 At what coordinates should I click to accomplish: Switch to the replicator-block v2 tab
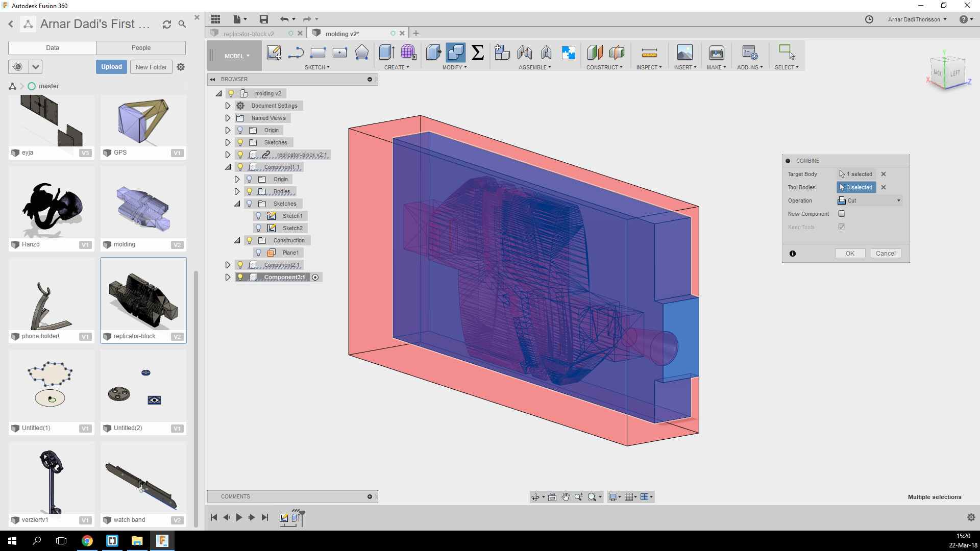(249, 34)
